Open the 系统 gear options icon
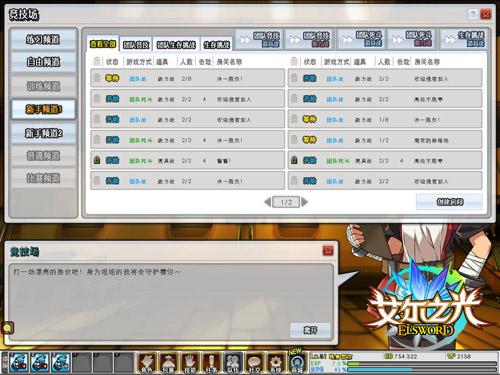Screen dimensions: 500x375 [276, 363]
